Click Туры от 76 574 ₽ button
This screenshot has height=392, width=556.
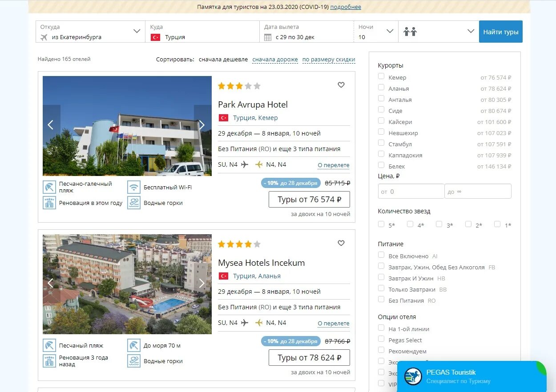tap(309, 200)
